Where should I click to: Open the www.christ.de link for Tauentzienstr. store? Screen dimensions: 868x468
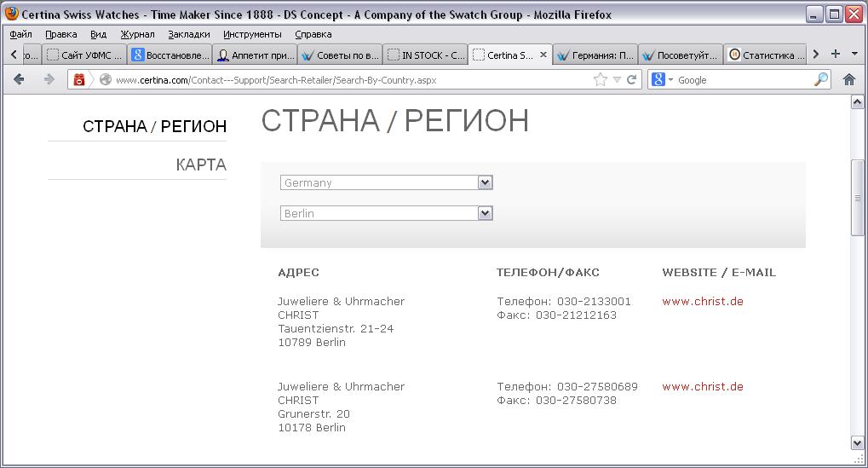click(702, 301)
